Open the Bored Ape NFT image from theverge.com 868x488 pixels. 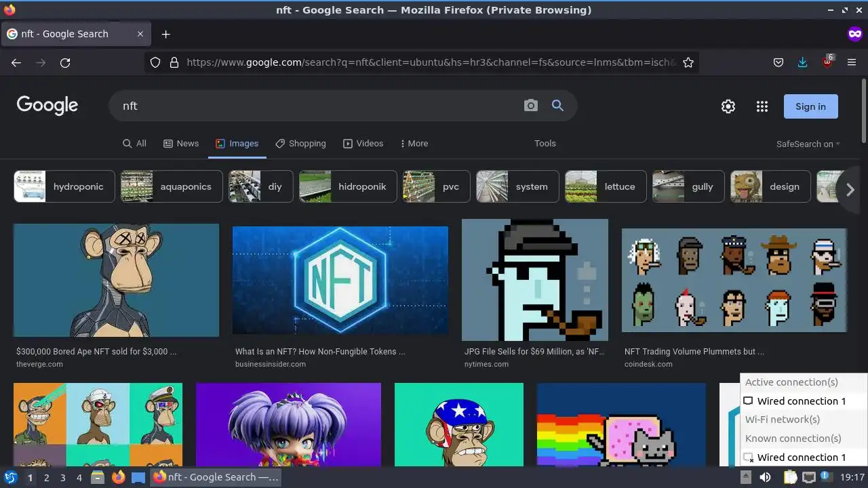pos(116,280)
